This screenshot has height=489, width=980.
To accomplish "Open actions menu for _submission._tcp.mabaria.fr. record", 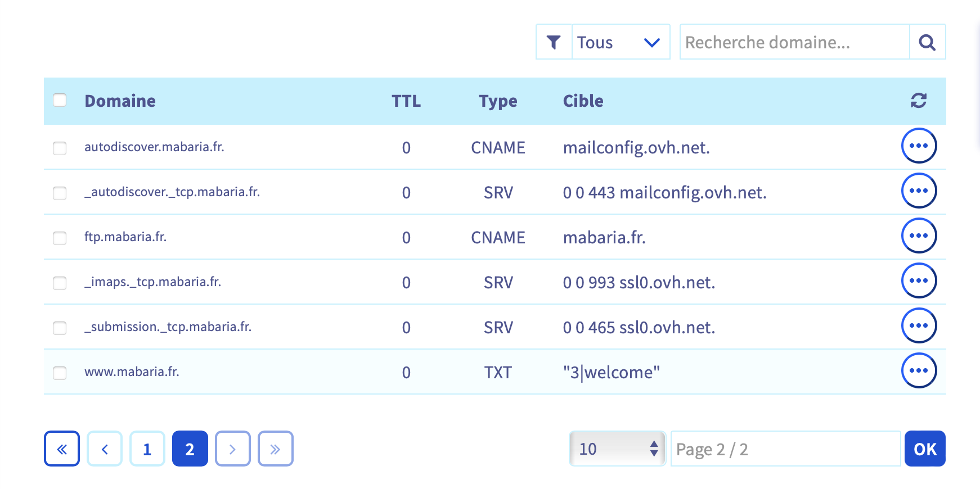I will pyautogui.click(x=918, y=325).
